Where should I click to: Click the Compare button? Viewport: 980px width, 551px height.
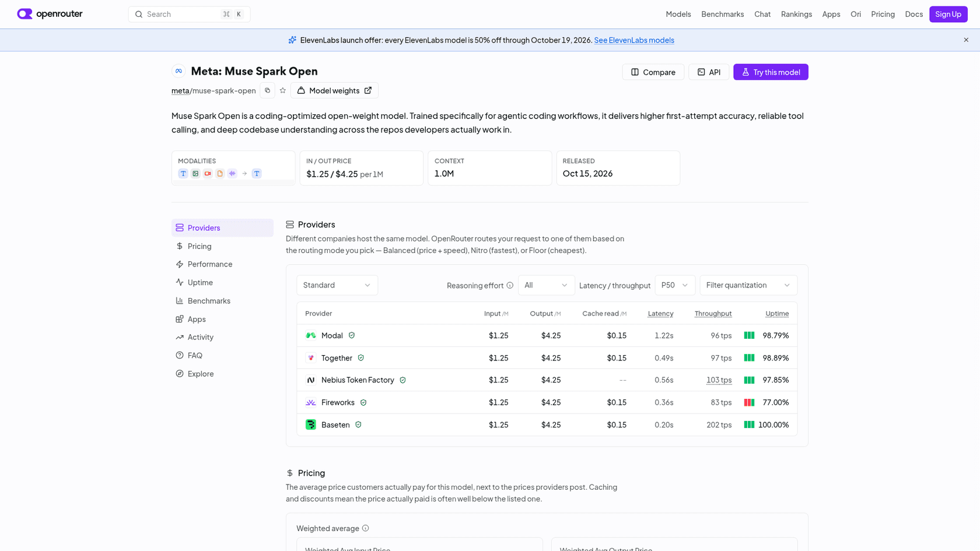point(653,72)
